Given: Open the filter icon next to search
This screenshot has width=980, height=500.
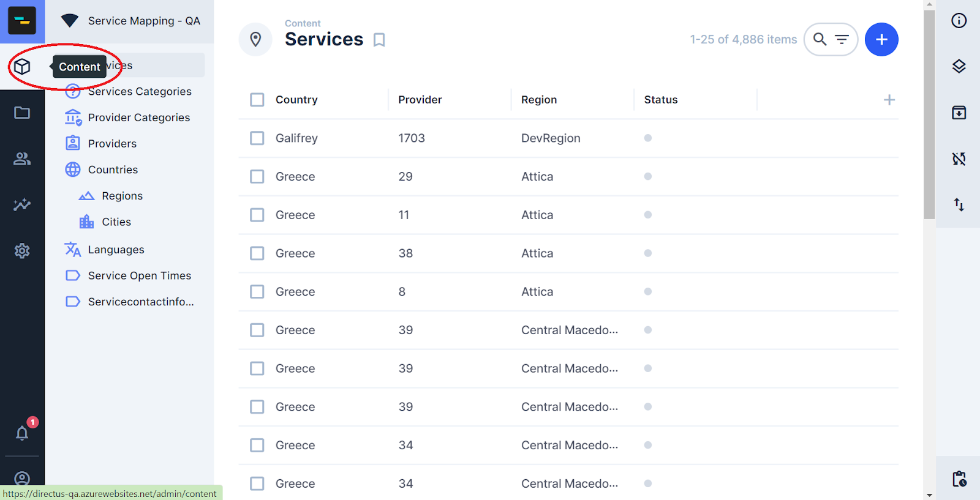Looking at the screenshot, I should [x=842, y=39].
